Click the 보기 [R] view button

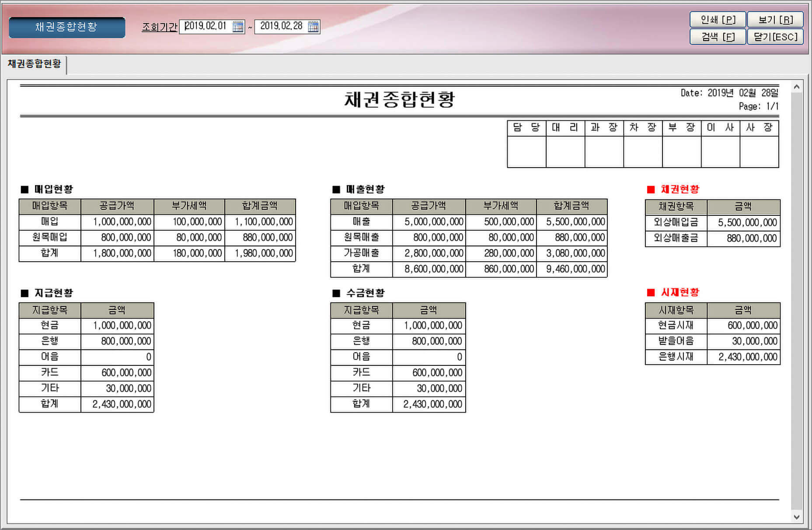775,20
